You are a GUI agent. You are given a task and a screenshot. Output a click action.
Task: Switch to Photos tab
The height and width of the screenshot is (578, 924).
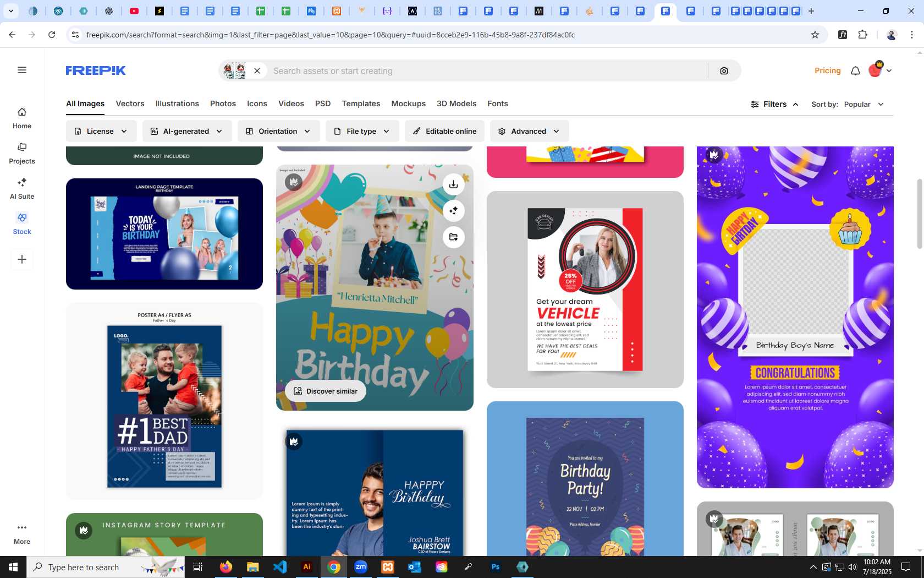(223, 103)
